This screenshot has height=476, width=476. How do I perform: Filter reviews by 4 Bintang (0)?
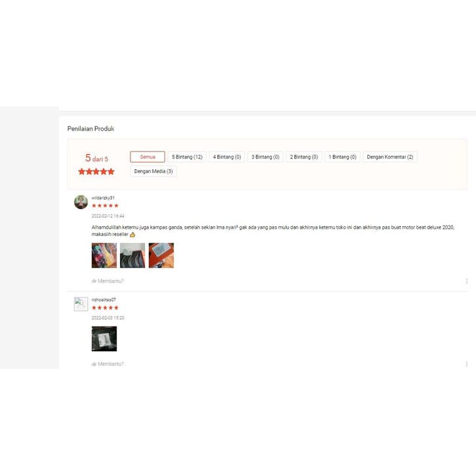click(x=227, y=157)
